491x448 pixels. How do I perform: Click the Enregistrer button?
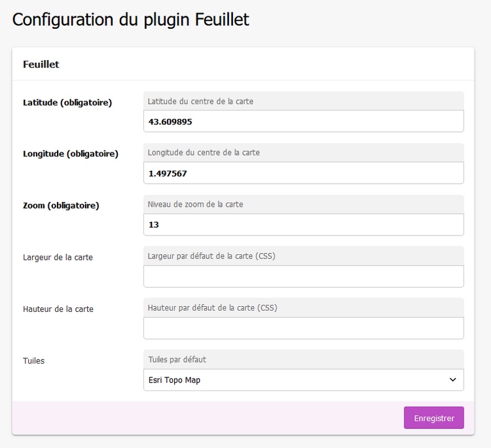click(433, 418)
